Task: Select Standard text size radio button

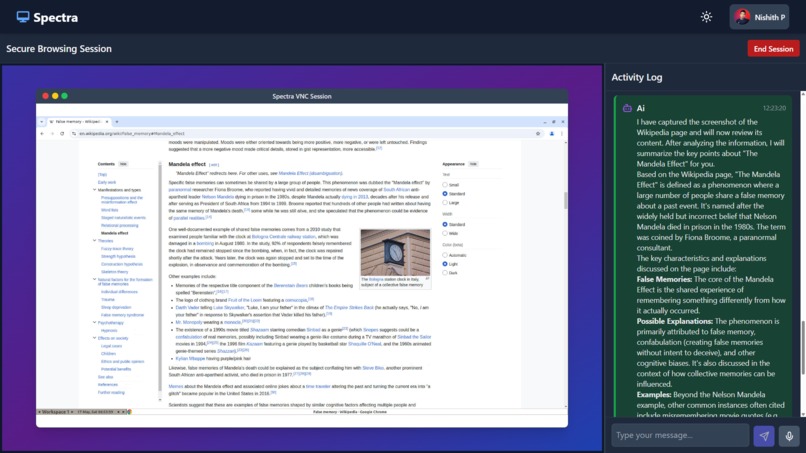Action: [445, 194]
